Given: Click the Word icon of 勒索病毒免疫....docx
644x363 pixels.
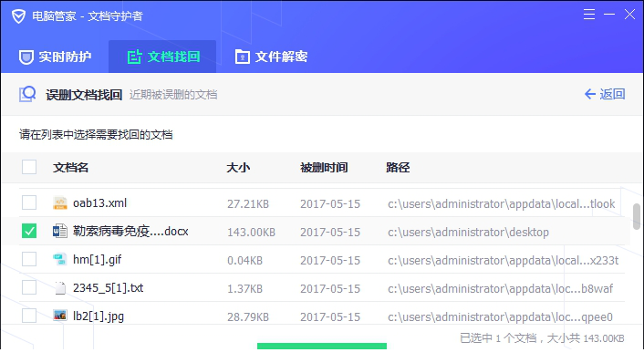Looking at the screenshot, I should [x=60, y=231].
